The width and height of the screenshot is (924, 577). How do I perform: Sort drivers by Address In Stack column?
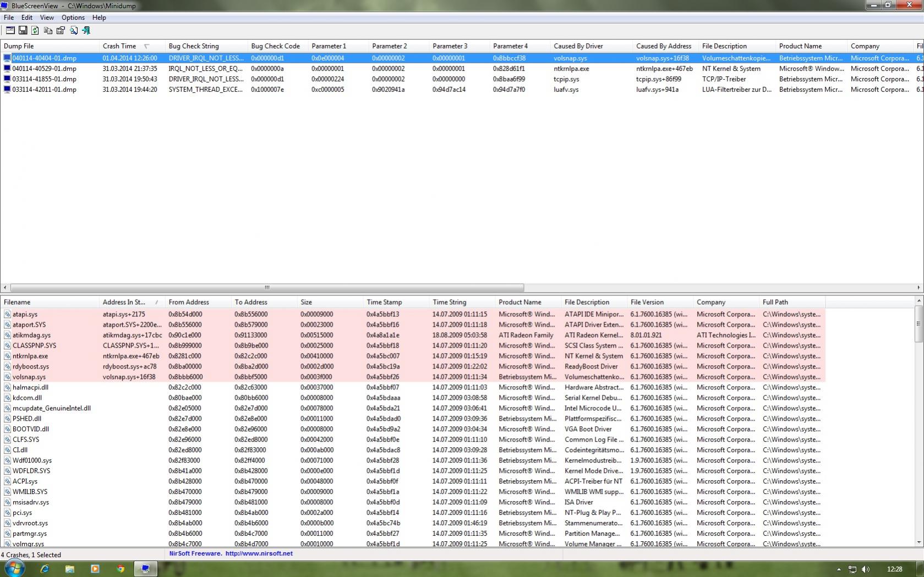(132, 302)
